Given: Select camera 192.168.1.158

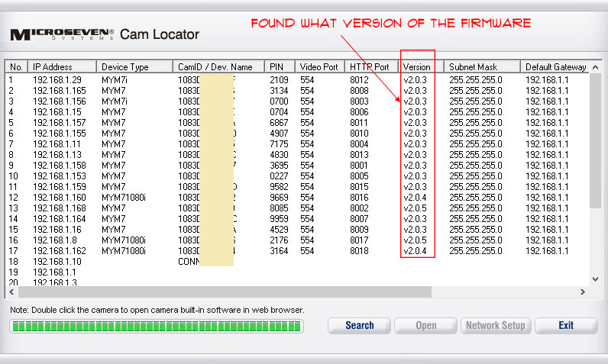Looking at the screenshot, I should pos(297,166).
